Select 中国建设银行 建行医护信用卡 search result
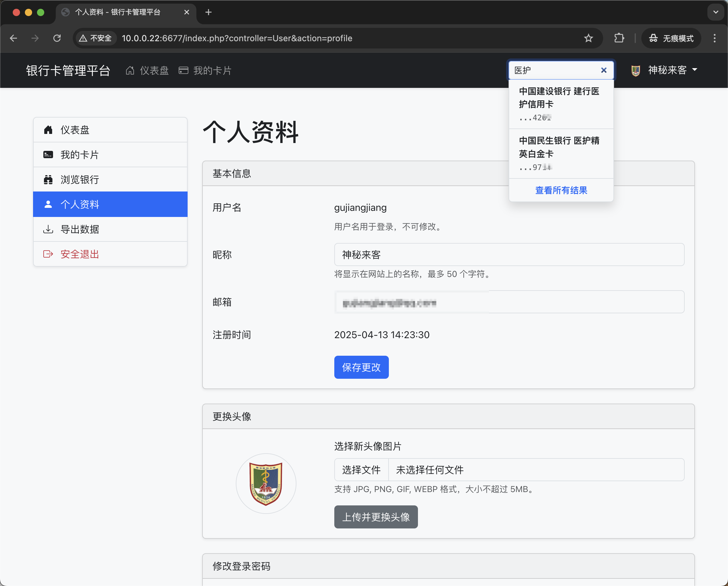Viewport: 728px width, 586px height. [x=561, y=104]
